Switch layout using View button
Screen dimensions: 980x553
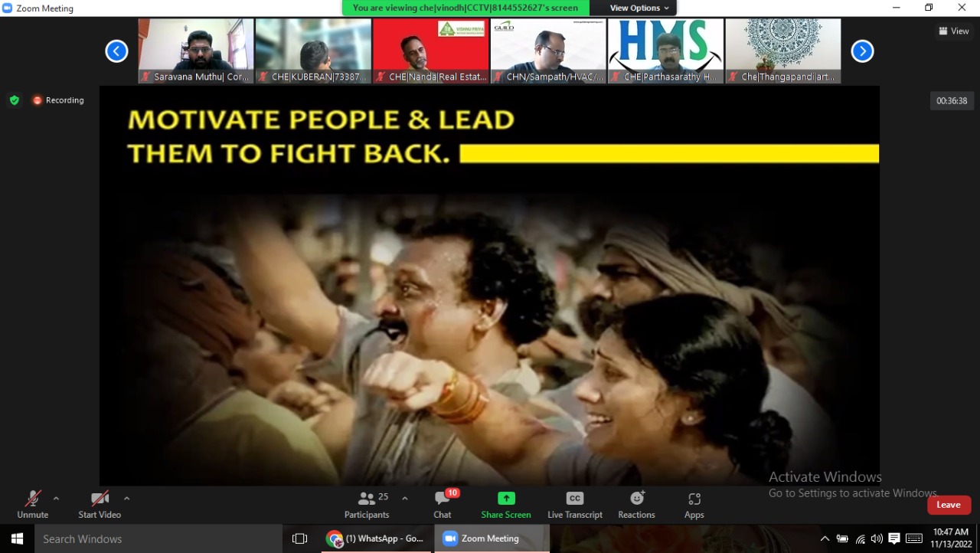click(954, 31)
